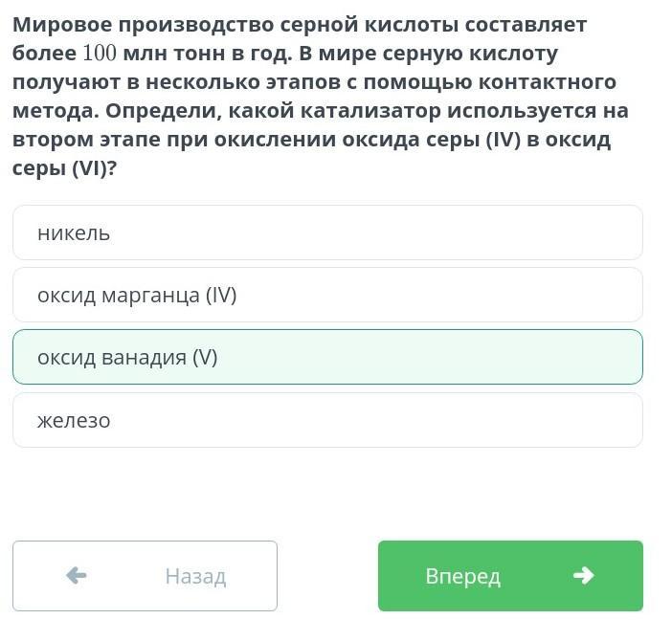Click the (V) numeral in the ванадия answer
The height and width of the screenshot is (641, 672).
coord(205,357)
